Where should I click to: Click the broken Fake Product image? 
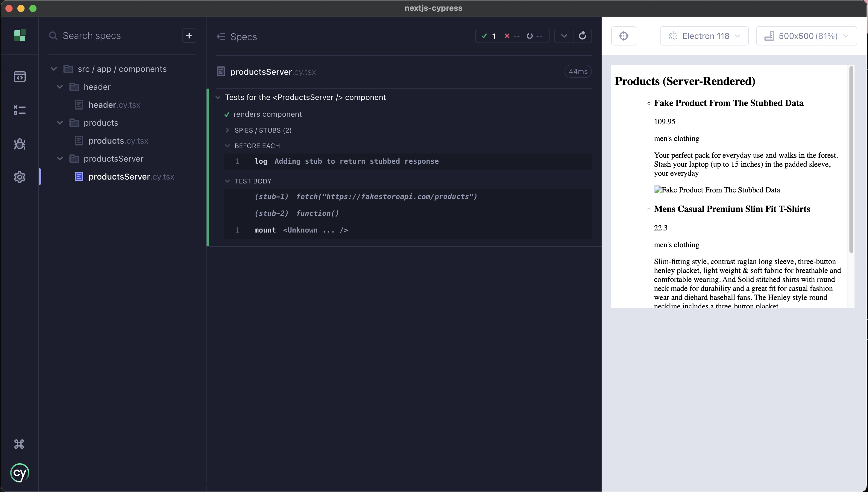(717, 190)
